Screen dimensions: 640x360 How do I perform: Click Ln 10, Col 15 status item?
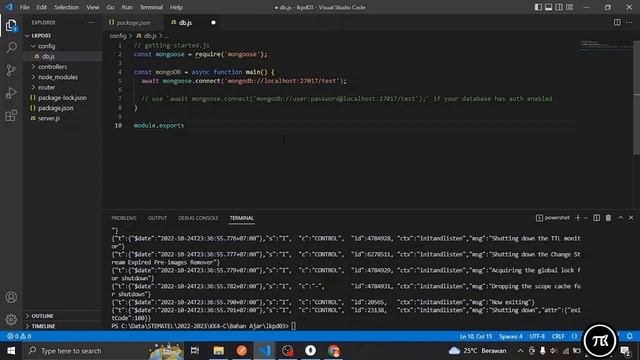(x=476, y=336)
